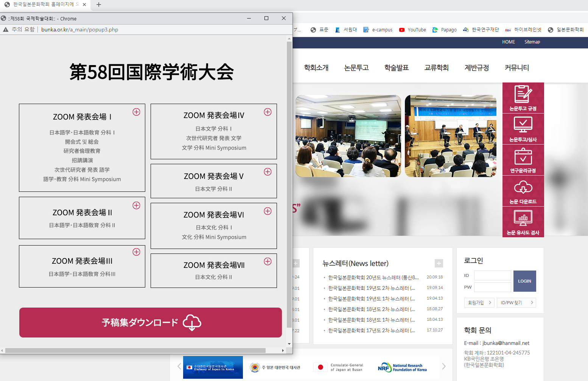
Task: Click the 予稿集ダウンロード button
Action: [151, 322]
